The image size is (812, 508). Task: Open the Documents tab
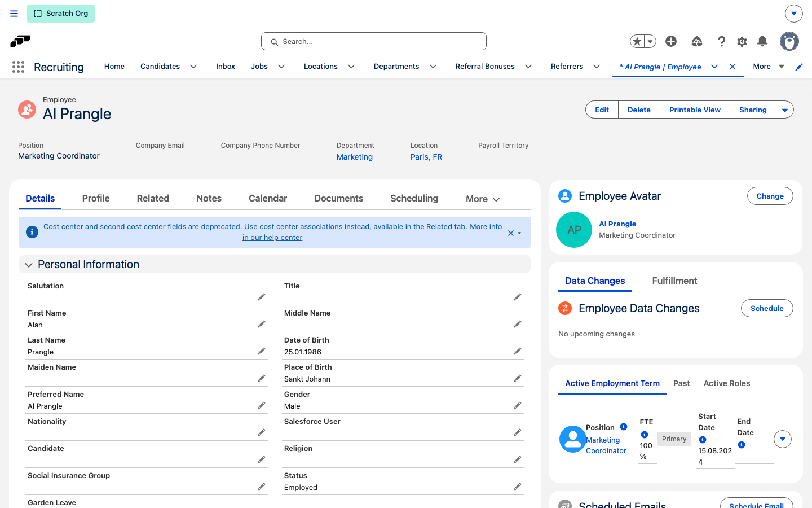[x=339, y=198]
